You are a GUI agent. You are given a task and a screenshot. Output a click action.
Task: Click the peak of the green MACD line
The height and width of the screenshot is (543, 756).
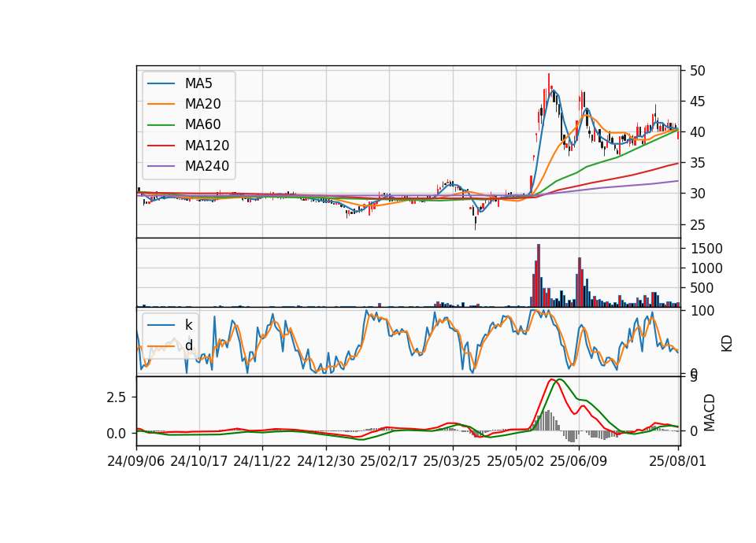(558, 379)
